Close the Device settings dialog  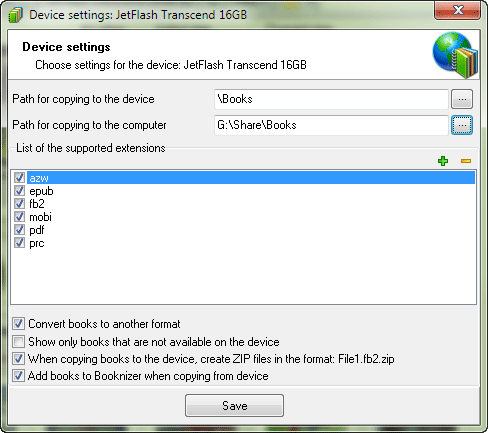point(458,10)
